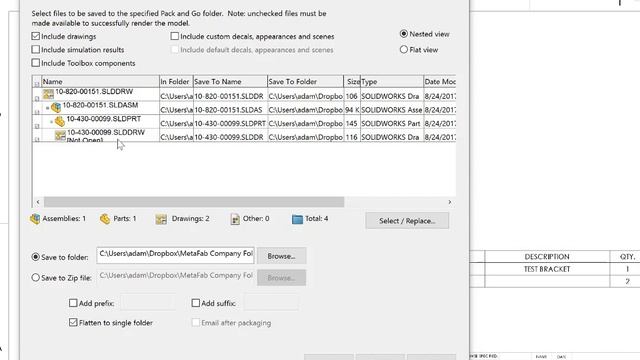
Task: Enable Include simulation results
Action: click(x=36, y=49)
